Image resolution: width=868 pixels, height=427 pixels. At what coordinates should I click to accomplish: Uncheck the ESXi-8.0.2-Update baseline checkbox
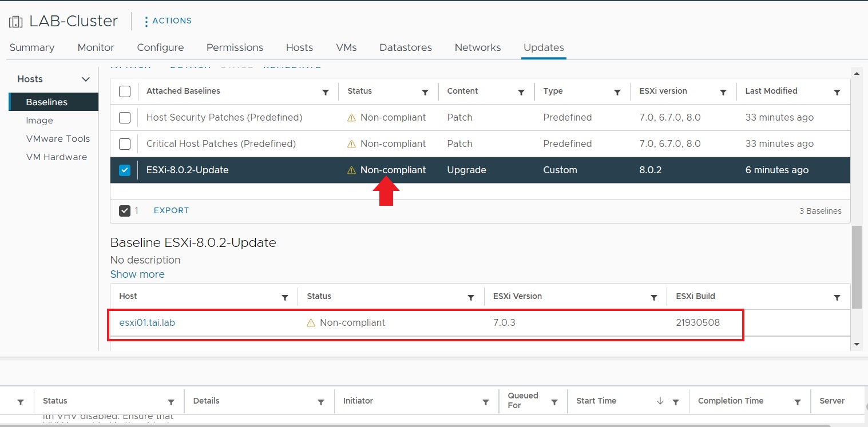coord(125,170)
